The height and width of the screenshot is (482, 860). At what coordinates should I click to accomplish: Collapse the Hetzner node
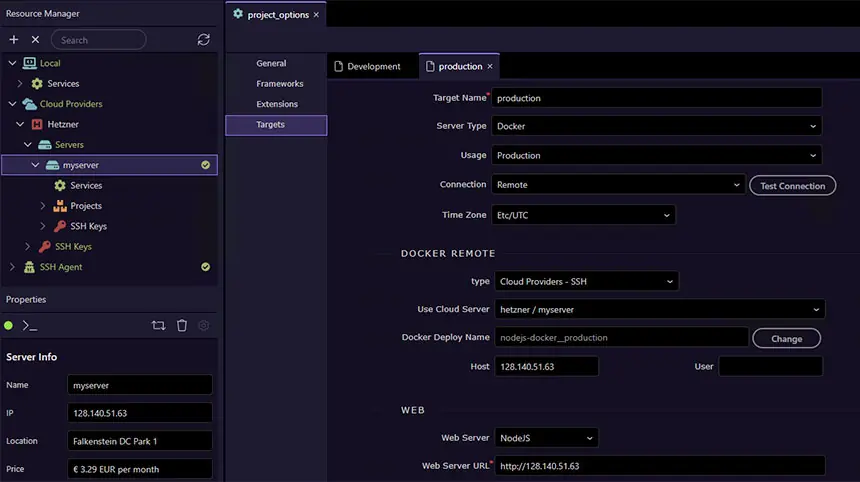(x=20, y=124)
